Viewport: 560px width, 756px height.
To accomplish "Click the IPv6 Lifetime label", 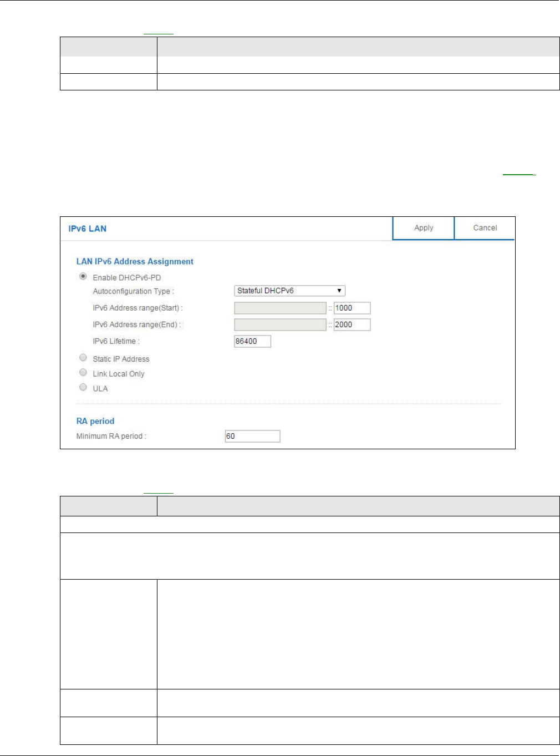I will click(x=116, y=341).
